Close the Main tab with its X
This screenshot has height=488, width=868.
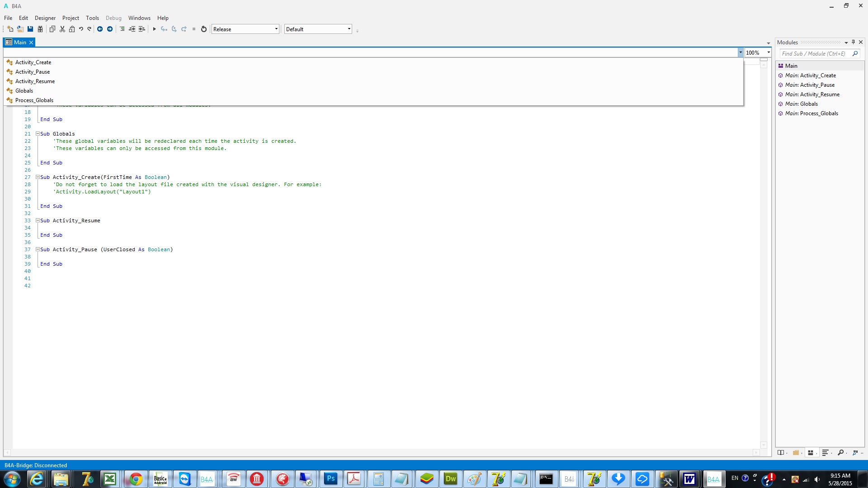(x=31, y=42)
